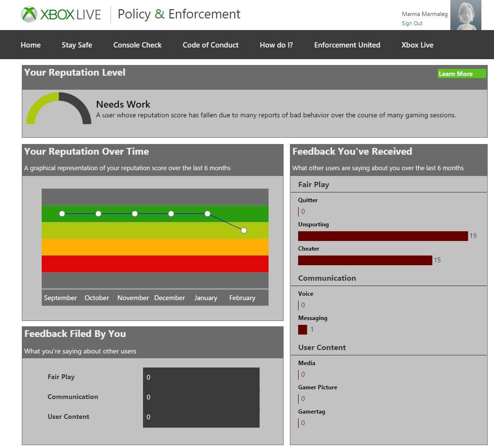The width and height of the screenshot is (494, 448).
Task: Click the Unsporting bar showing 19
Action: [x=383, y=236]
